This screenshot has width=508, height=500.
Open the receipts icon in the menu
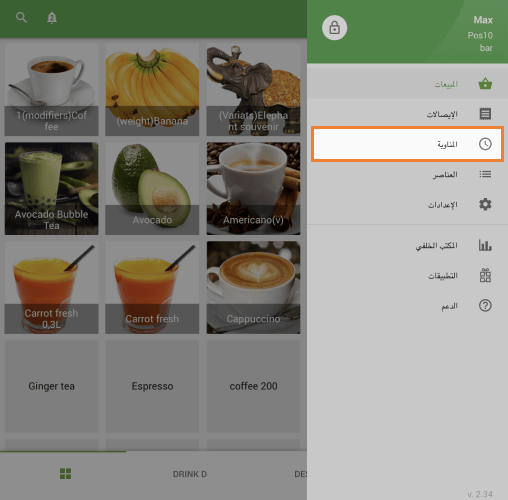(x=485, y=114)
